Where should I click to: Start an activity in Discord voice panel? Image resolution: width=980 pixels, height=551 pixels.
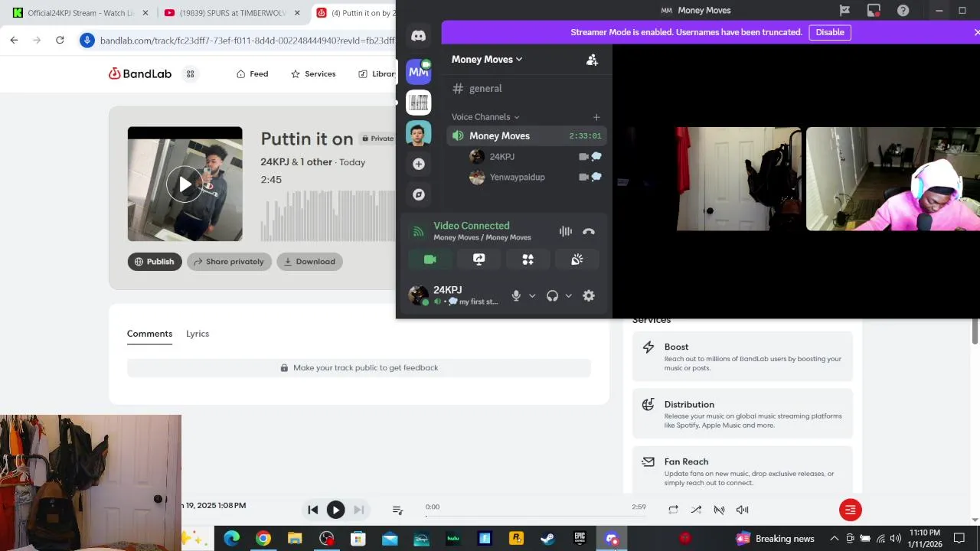pyautogui.click(x=528, y=259)
